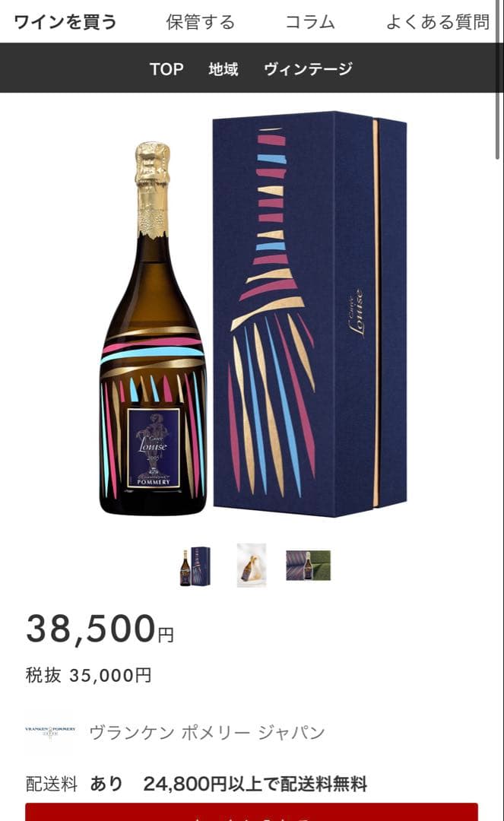Screen dimensions: 504x821
Task: Open the ワインを買う tab
Action: pyautogui.click(x=65, y=22)
